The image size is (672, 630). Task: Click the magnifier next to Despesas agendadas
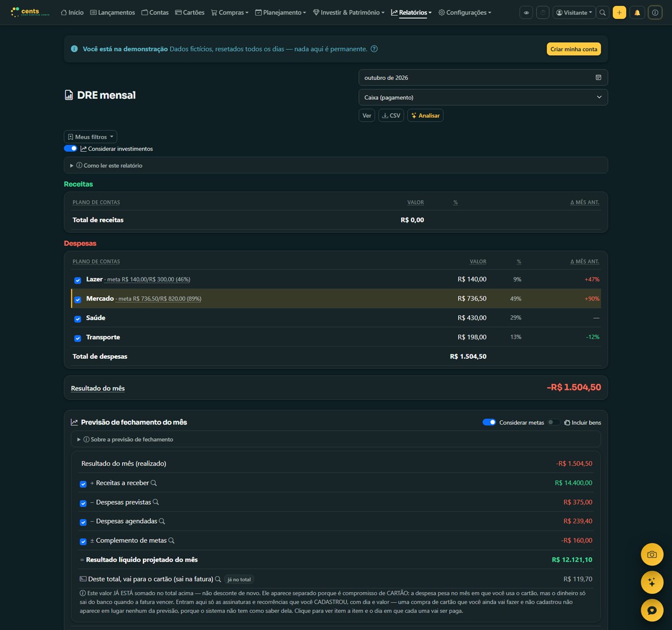tap(162, 521)
